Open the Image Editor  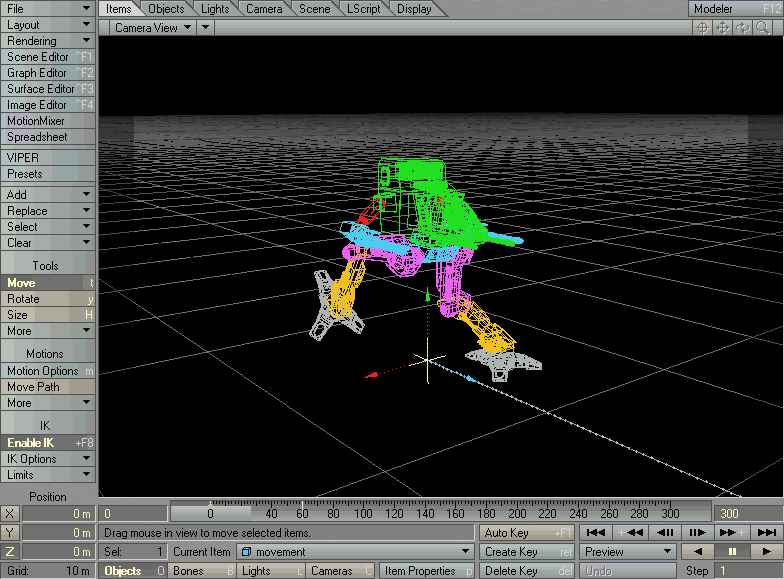[48, 104]
